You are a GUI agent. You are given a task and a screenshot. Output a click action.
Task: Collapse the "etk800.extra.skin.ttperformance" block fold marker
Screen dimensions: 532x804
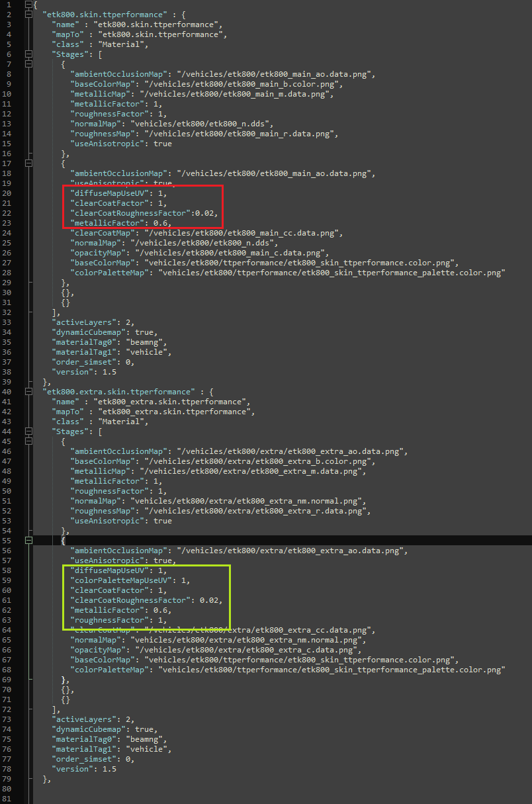point(28,392)
